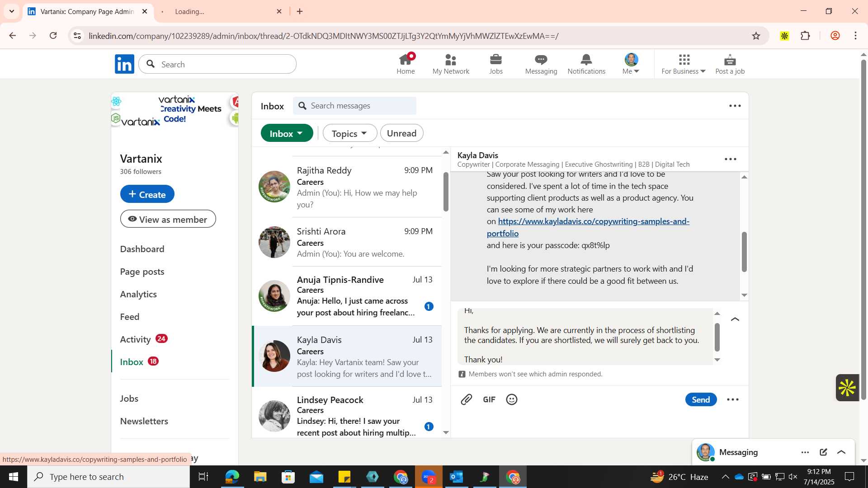This screenshot has height=488, width=868.
Task: Switch to the Loading browser tab
Action: (222, 11)
